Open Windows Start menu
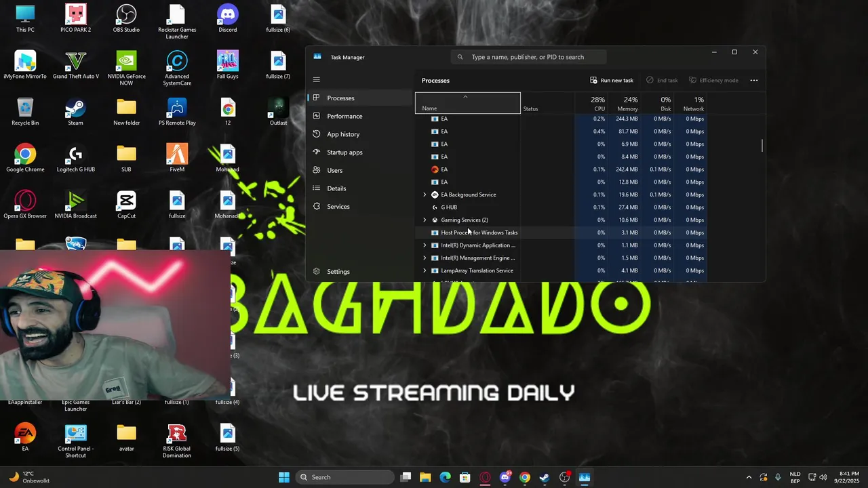 tap(284, 477)
